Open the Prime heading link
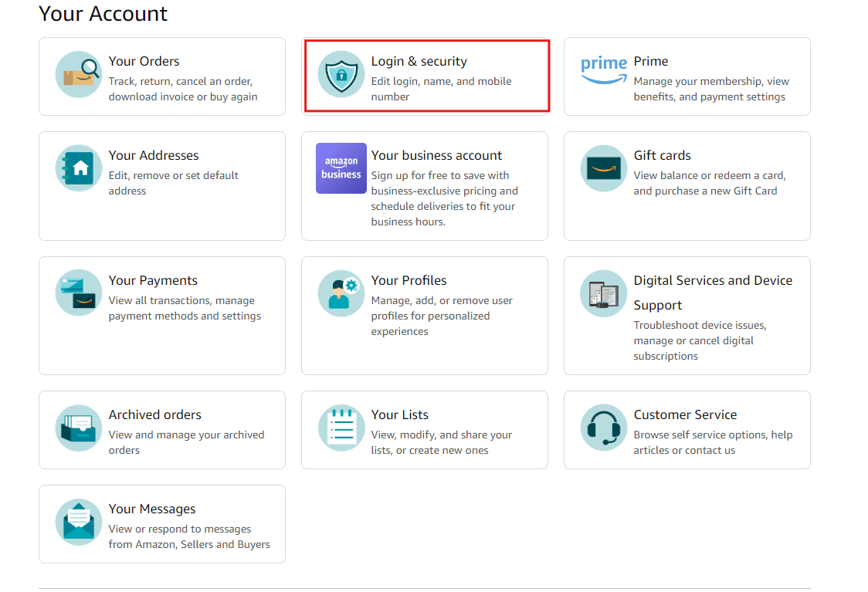 651,62
